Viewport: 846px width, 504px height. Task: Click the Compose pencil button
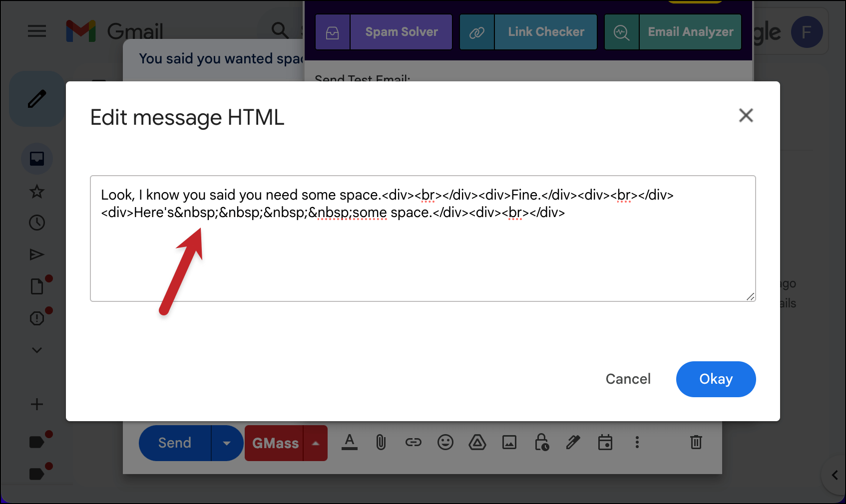pyautogui.click(x=37, y=99)
